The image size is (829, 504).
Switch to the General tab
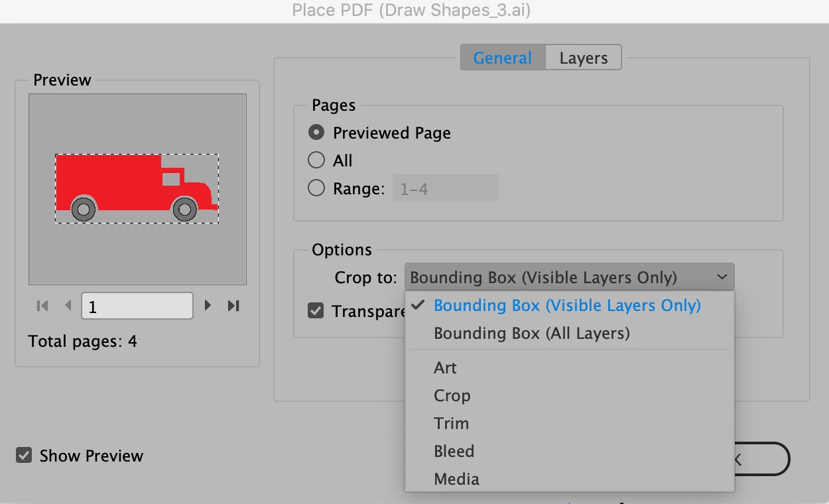click(x=503, y=58)
